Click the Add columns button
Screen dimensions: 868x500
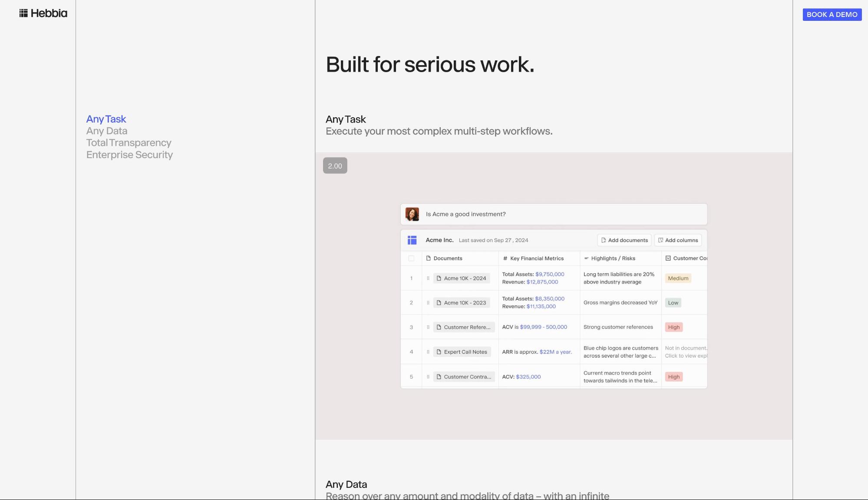click(x=677, y=240)
